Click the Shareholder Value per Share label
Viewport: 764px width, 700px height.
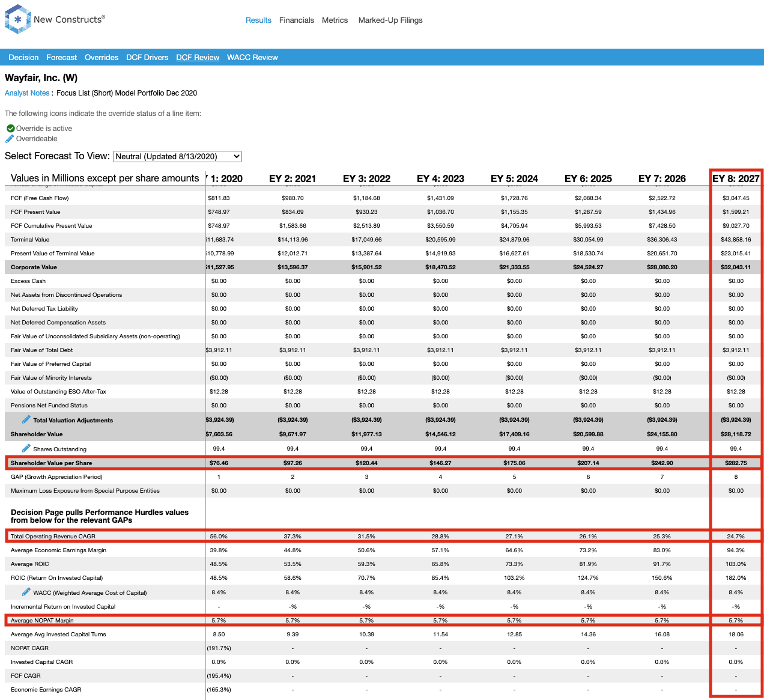(x=51, y=463)
